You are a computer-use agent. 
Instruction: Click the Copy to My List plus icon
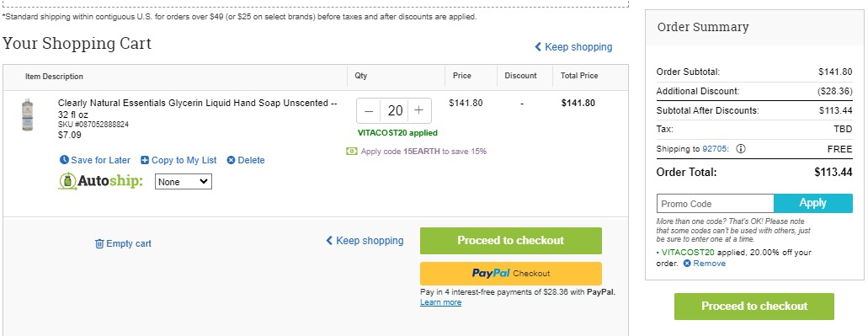pyautogui.click(x=145, y=160)
